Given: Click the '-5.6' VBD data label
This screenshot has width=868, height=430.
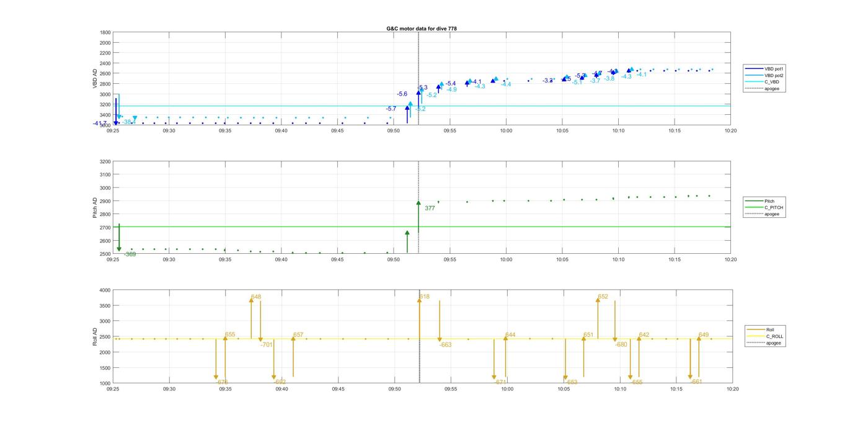Looking at the screenshot, I should click(402, 94).
